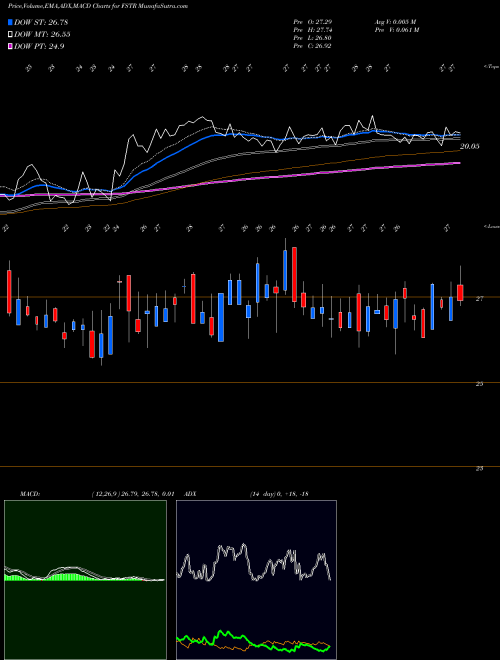This screenshot has width=500, height=660.
Task: Click the last red candlestick on the right
Action: (x=460, y=293)
